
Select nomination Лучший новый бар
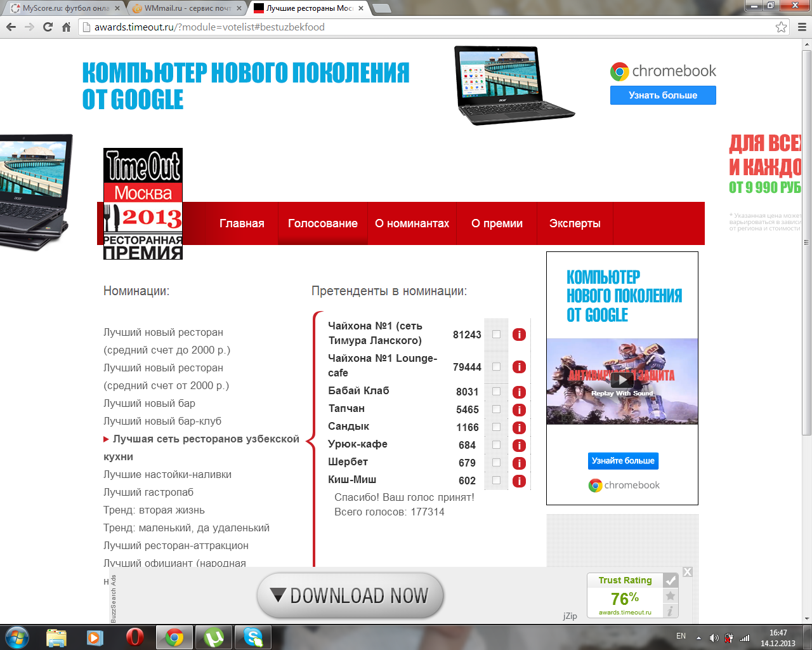(x=149, y=403)
